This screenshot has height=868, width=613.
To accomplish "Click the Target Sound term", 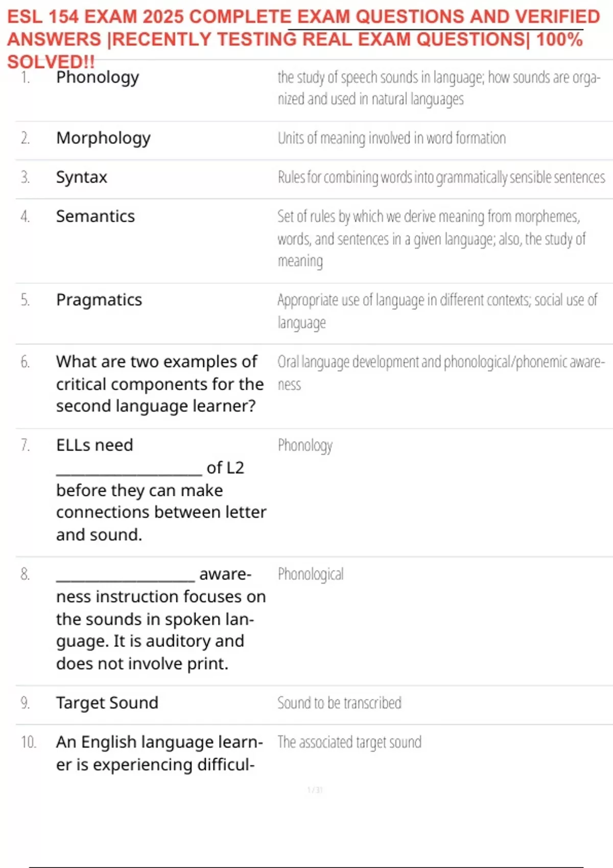I will click(107, 703).
